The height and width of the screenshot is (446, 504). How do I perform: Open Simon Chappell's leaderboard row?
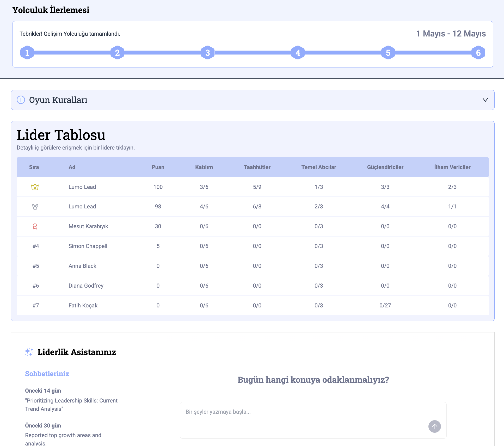(x=88, y=246)
